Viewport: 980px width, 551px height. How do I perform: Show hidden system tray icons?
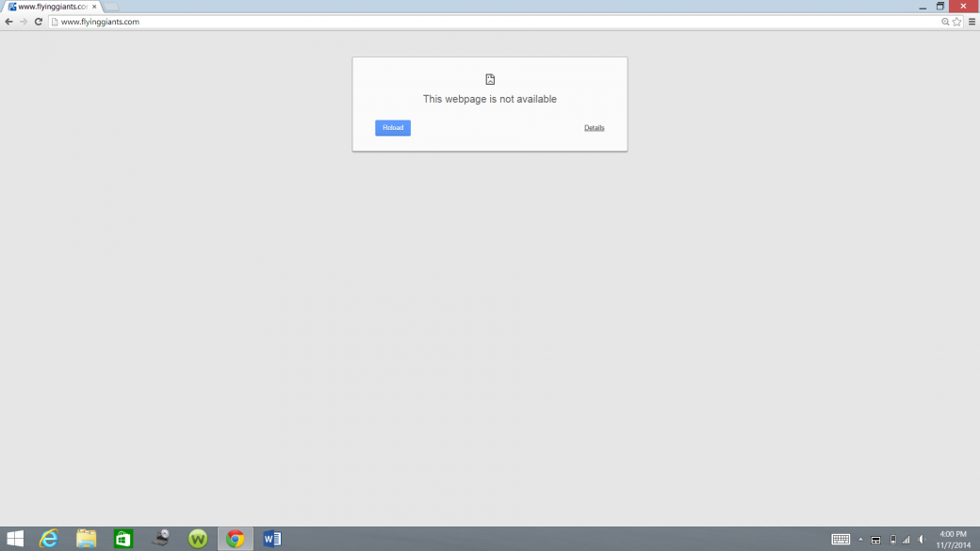tap(860, 540)
